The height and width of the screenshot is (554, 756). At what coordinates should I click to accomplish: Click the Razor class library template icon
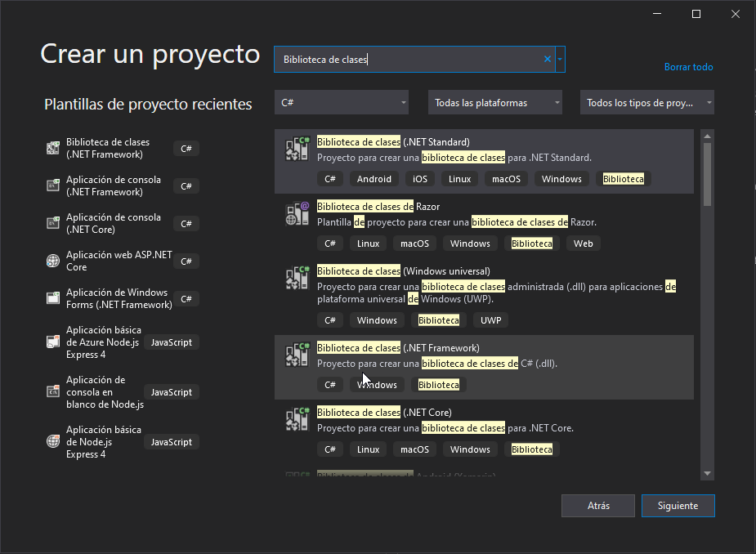297,213
